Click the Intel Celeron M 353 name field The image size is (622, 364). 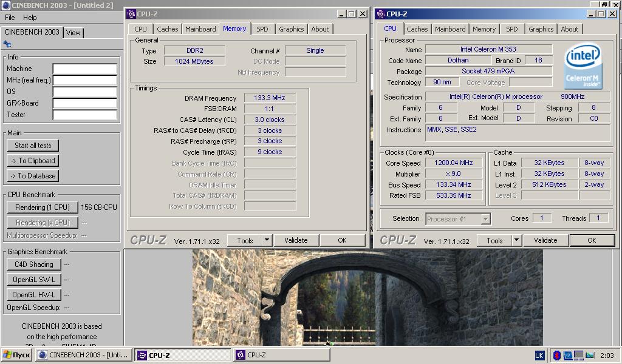point(488,49)
